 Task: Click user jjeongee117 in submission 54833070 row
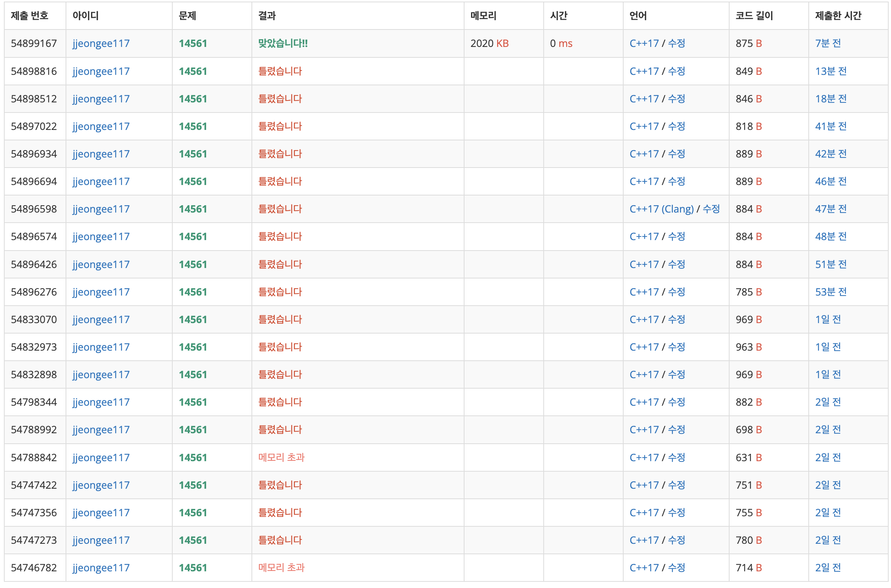coord(101,320)
